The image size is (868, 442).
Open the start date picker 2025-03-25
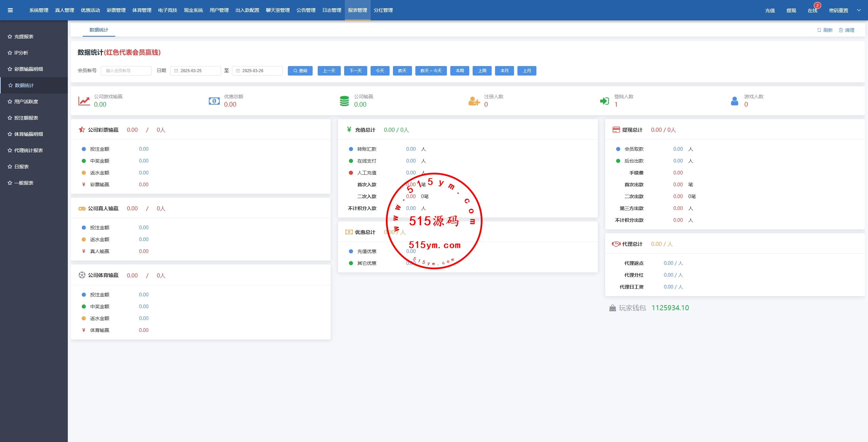[195, 71]
